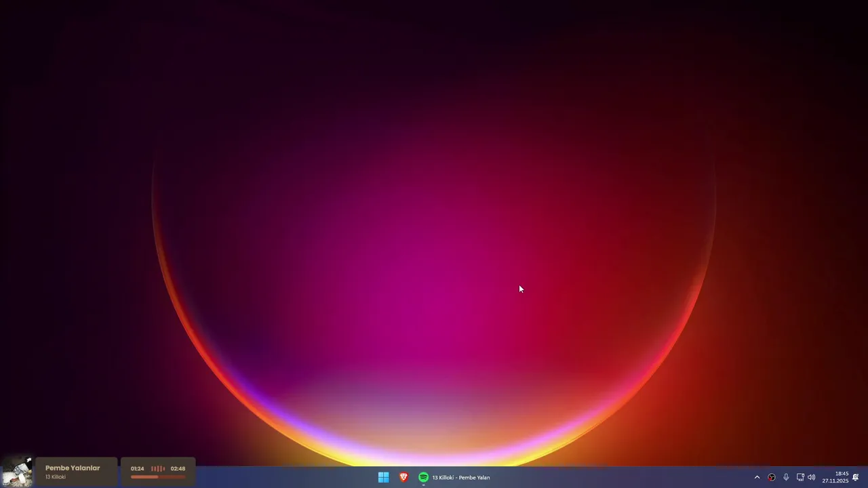Viewport: 868px width, 488px height.
Task: Open the network status tray icon
Action: tap(800, 477)
